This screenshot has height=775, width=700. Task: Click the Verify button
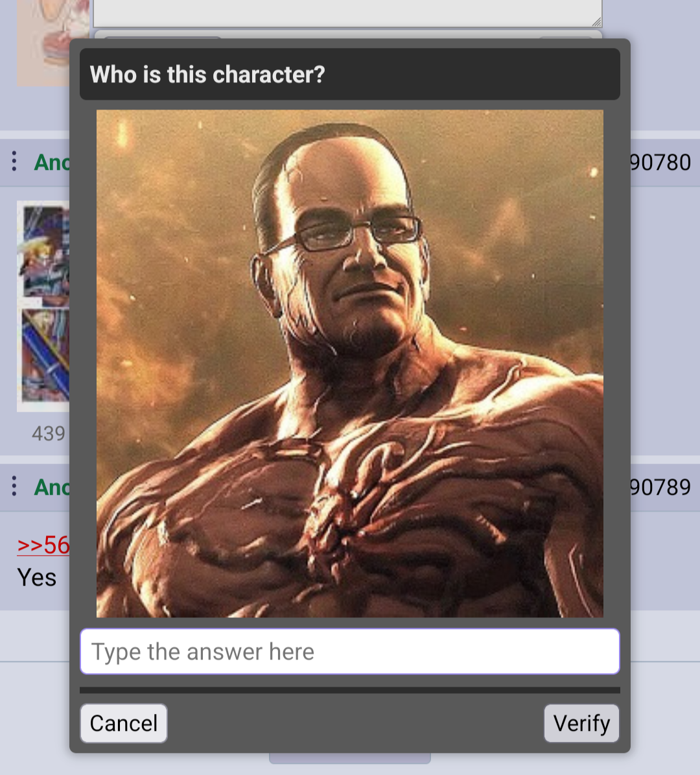coord(581,723)
